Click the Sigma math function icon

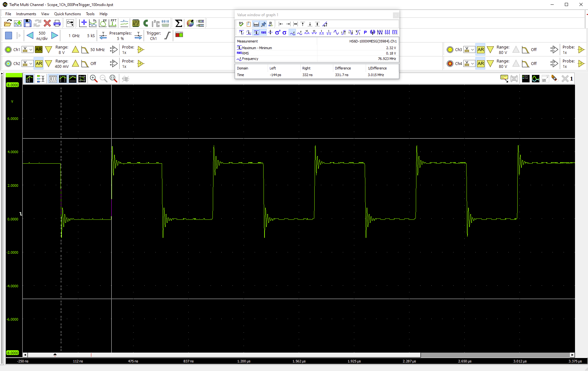[179, 23]
